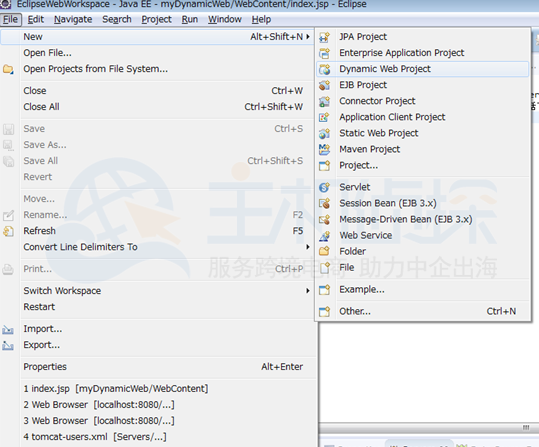
Task: Choose Restart from File menu
Action: coord(157,307)
